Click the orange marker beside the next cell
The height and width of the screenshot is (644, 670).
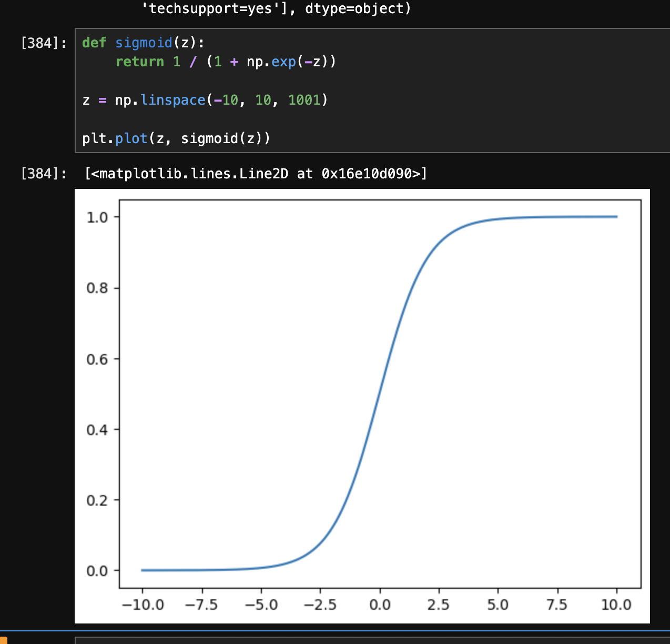(3, 640)
